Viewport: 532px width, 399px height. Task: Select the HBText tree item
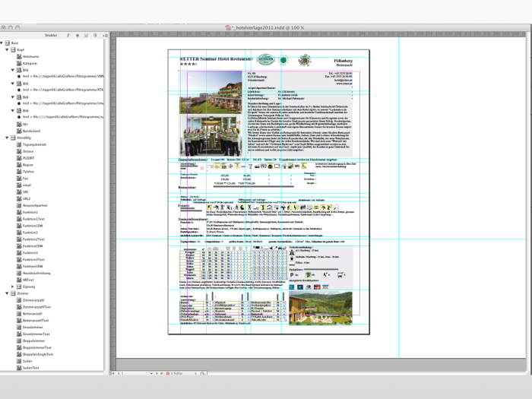click(x=28, y=280)
